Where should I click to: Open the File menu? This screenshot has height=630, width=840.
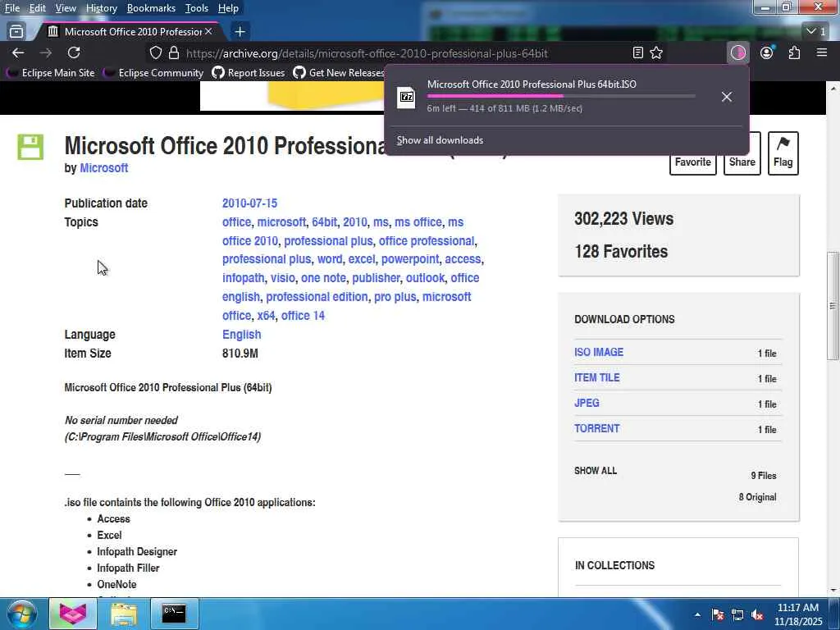[11, 8]
